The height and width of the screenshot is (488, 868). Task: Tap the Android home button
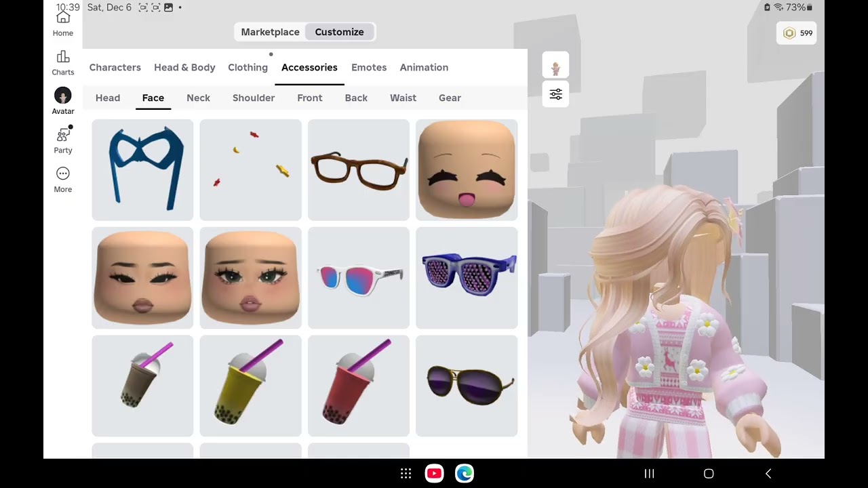click(x=709, y=474)
